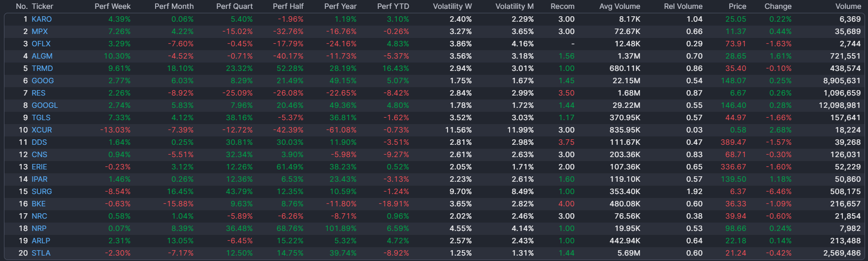Click ALGM average volume 1.37M
Image resolution: width=868 pixels, height=261 pixels.
coord(629,56)
